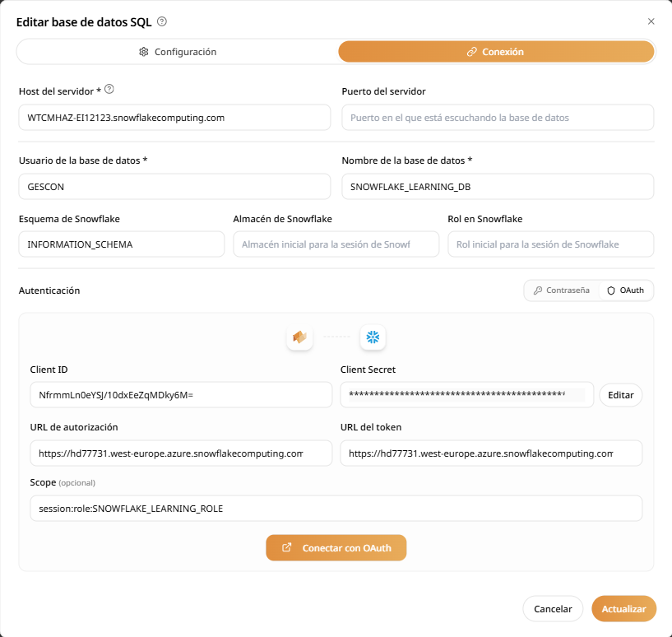Screen dimensions: 672x637
Task: Click help icon next to Host del servidor
Action: click(x=109, y=90)
